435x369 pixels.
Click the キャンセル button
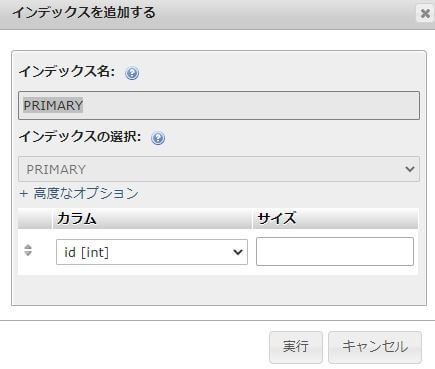point(375,347)
